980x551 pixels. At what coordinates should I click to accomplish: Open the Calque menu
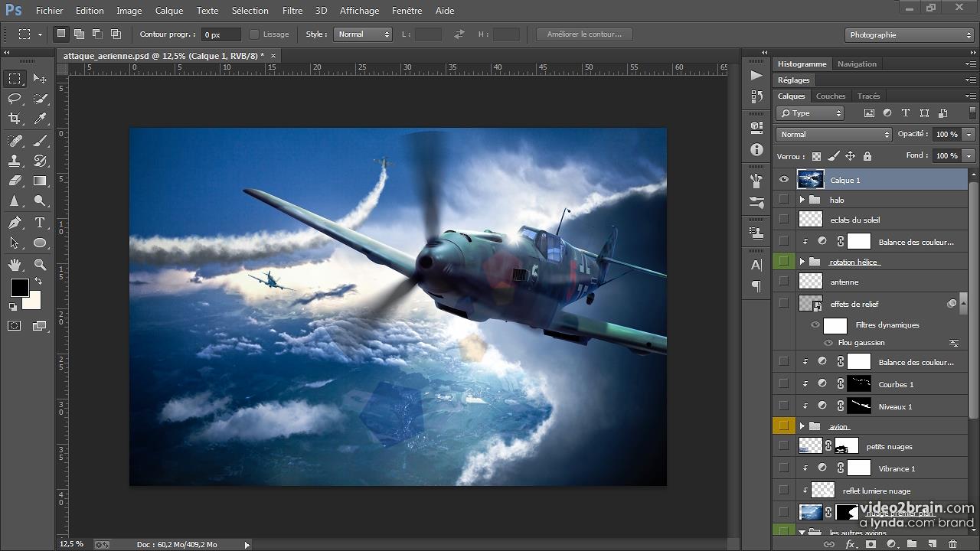click(168, 11)
